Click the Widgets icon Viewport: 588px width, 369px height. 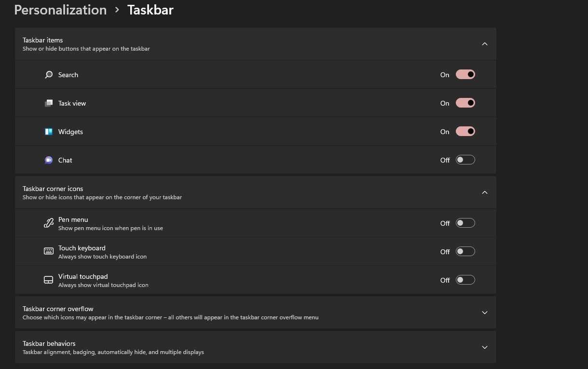[x=49, y=132]
